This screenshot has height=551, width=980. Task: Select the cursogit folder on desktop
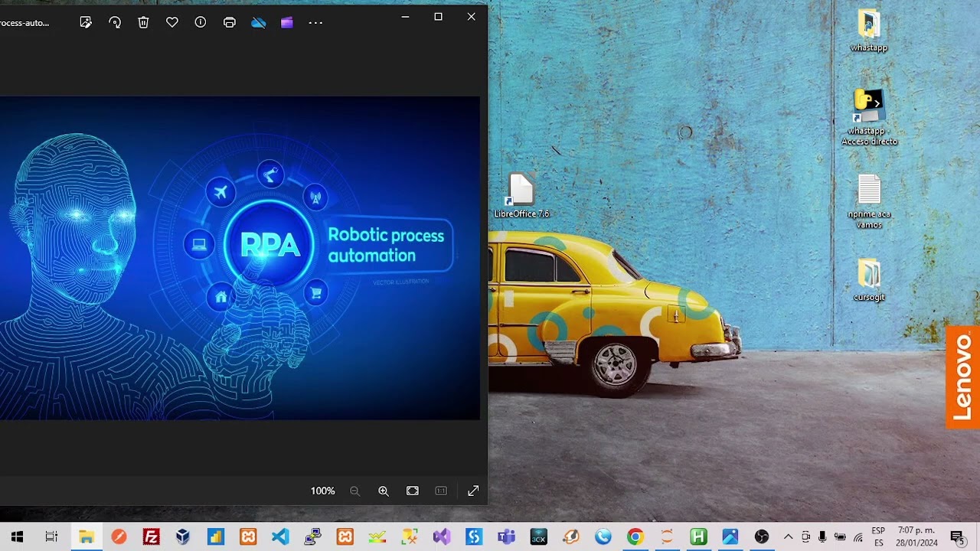click(x=869, y=280)
